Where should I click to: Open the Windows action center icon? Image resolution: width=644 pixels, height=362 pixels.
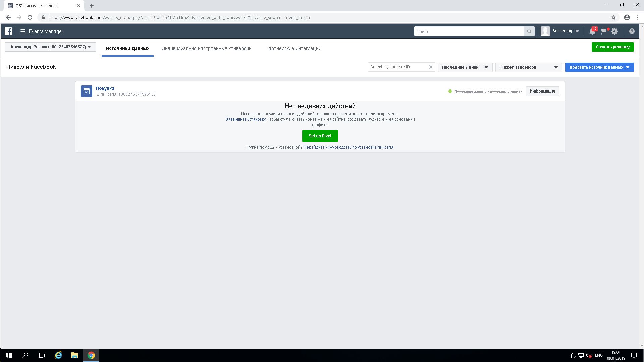634,355
